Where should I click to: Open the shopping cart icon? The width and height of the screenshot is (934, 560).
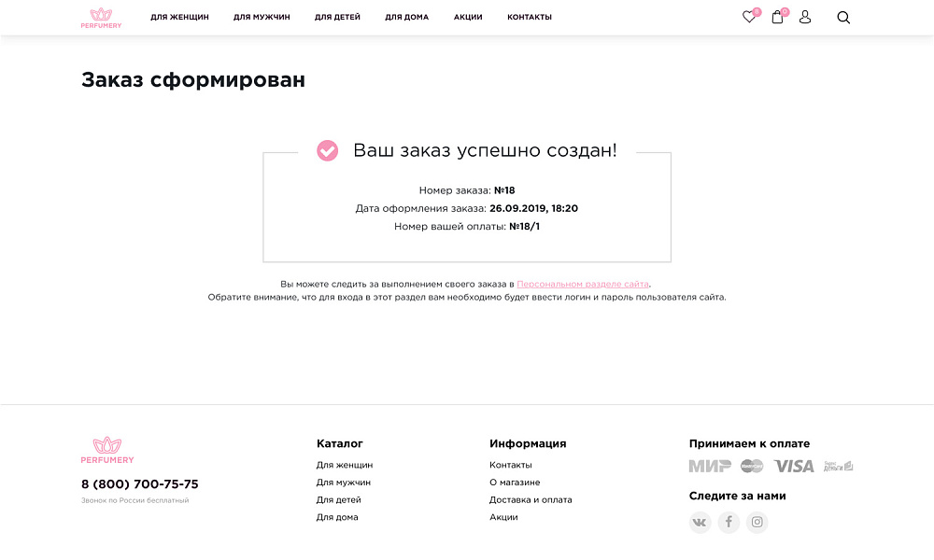776,17
